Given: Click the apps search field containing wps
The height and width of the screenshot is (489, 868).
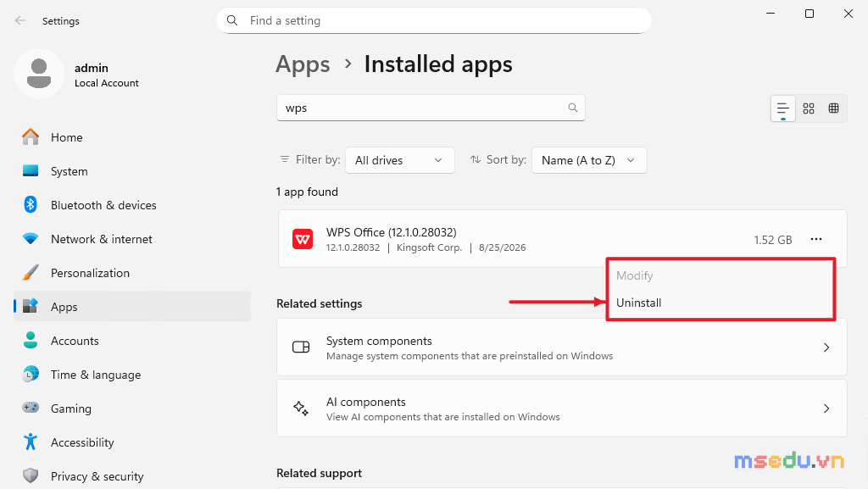Looking at the screenshot, I should pos(431,108).
